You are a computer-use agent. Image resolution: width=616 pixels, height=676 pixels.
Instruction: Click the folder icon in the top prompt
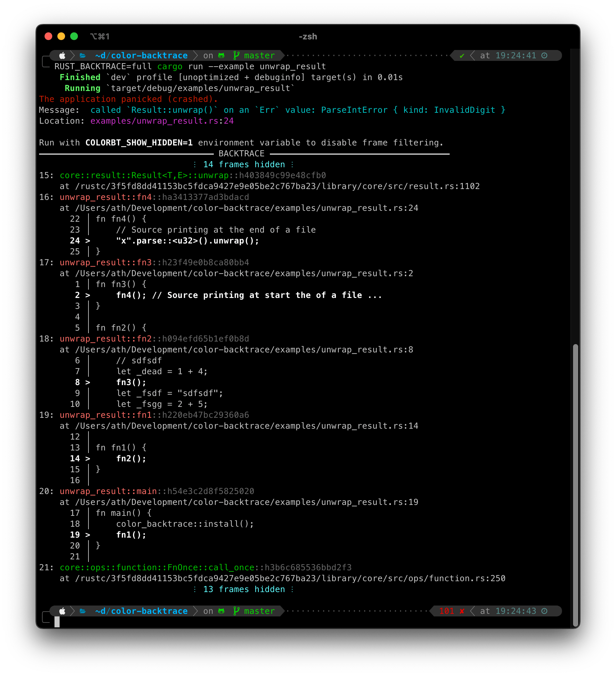click(83, 56)
